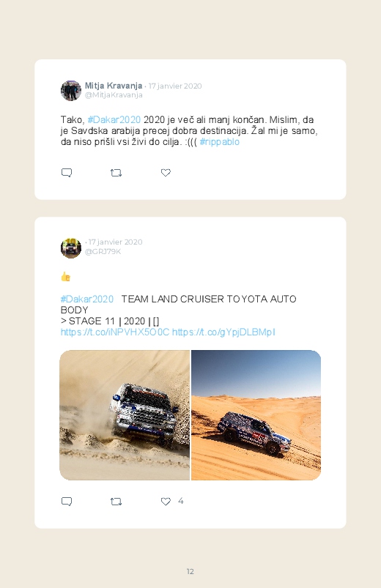Viewport: 381px width, 588px height.
Task: Reply to the Land Cruiser tweet
Action: coord(67,502)
